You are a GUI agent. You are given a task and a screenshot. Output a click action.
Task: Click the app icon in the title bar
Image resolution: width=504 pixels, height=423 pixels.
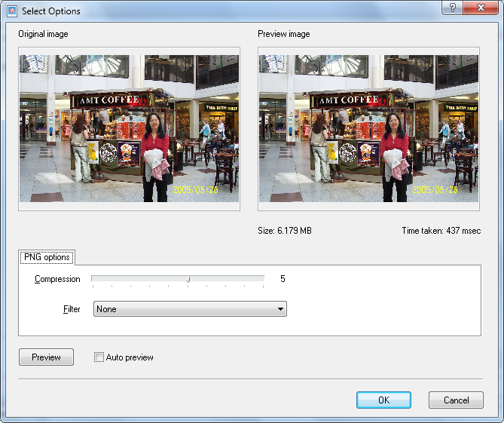(12, 11)
